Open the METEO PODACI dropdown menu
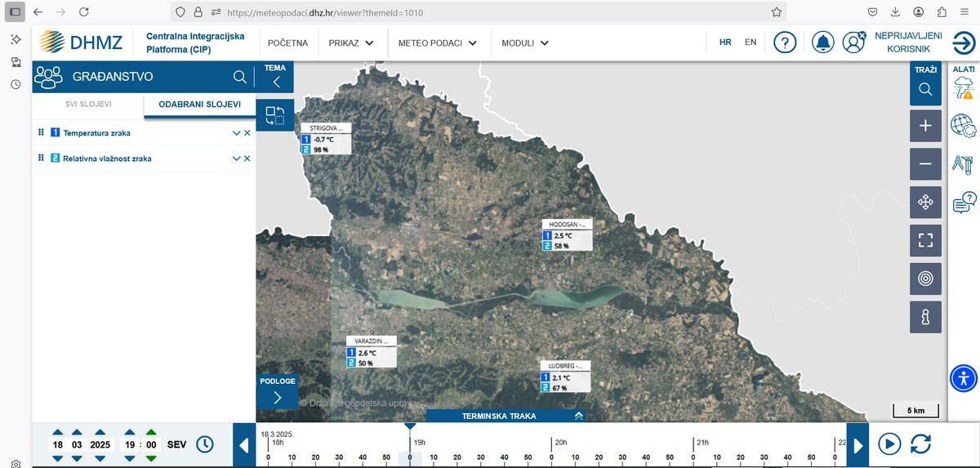Screen dimensions: 980x468 tap(438, 42)
